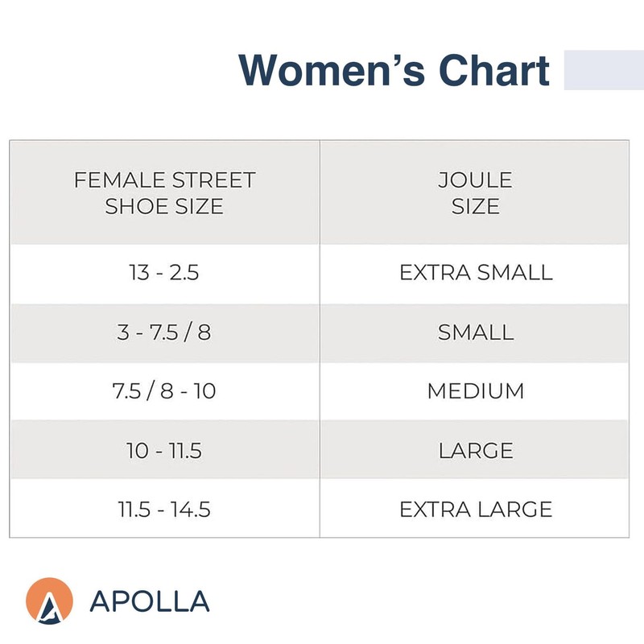Image resolution: width=644 pixels, height=644 pixels.
Task: Select the FEMALE STREET header line
Action: click(164, 180)
